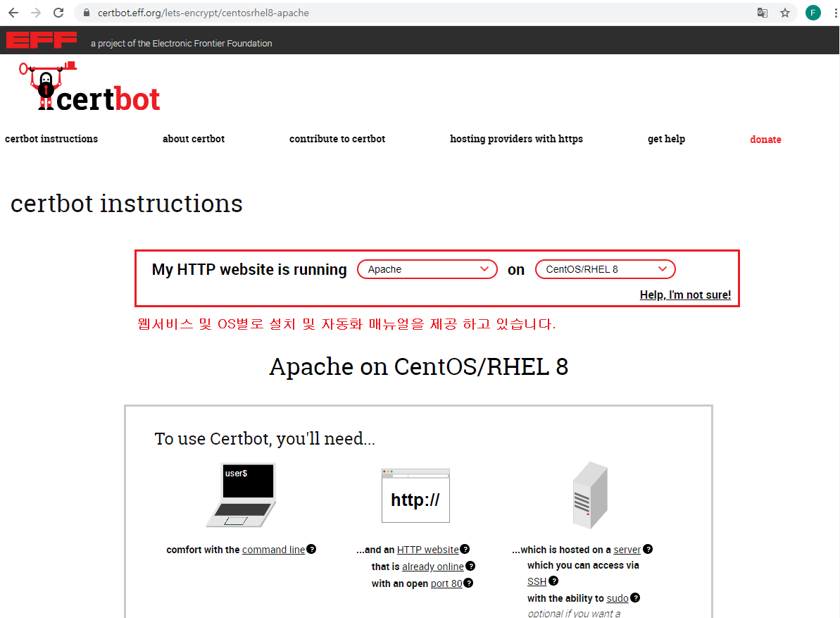
Task: Follow the sudo link
Action: point(617,598)
